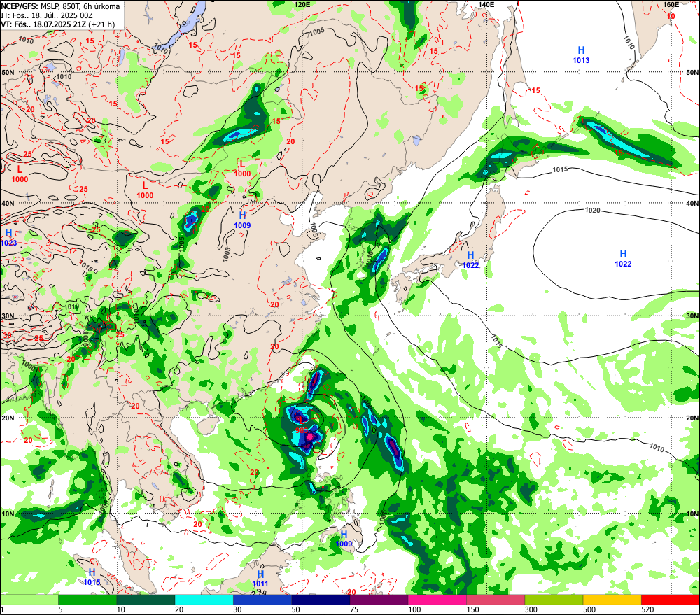The width and height of the screenshot is (700, 615).
Task: Click the H 1022 marker over Japan
Action: [x=470, y=260]
